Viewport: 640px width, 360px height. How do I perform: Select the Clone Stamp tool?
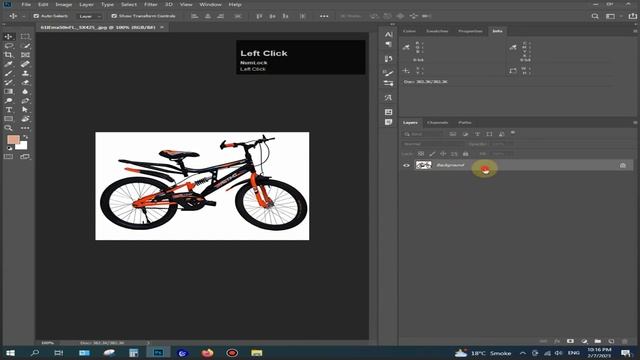(x=25, y=73)
